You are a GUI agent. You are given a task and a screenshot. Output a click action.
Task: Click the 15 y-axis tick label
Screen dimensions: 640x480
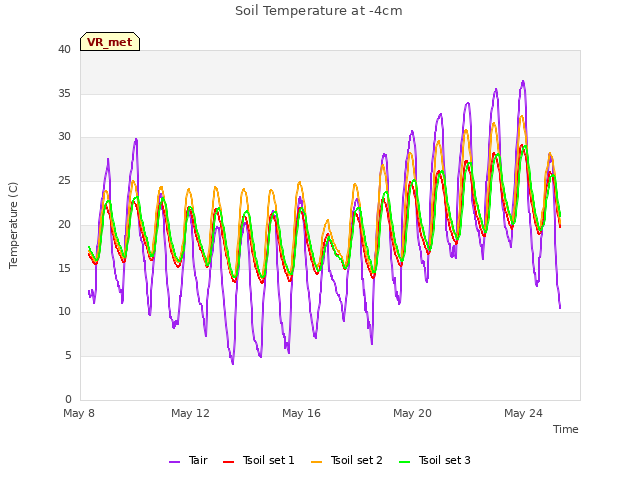(64, 268)
